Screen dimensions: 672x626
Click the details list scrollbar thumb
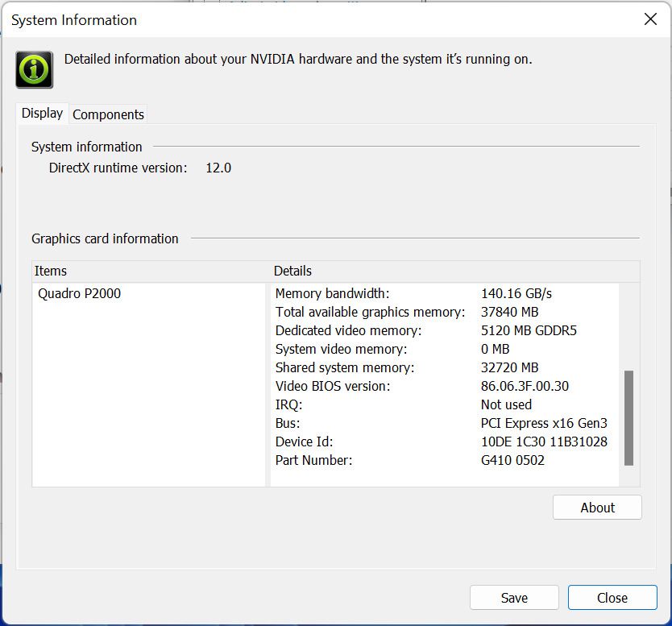tap(628, 418)
